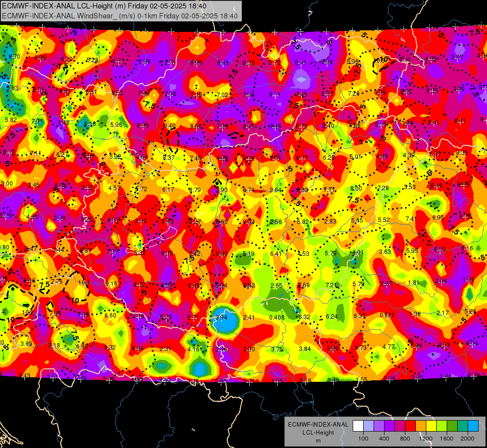The height and width of the screenshot is (448, 487).
Task: Click the teal legend color swatch
Action: point(463,426)
